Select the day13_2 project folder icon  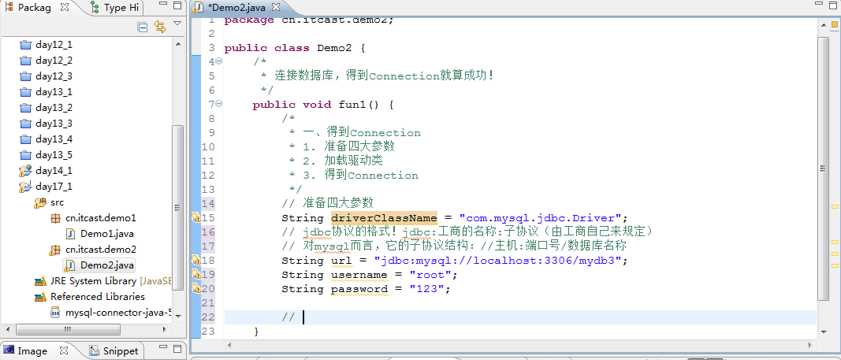pyautogui.click(x=25, y=108)
